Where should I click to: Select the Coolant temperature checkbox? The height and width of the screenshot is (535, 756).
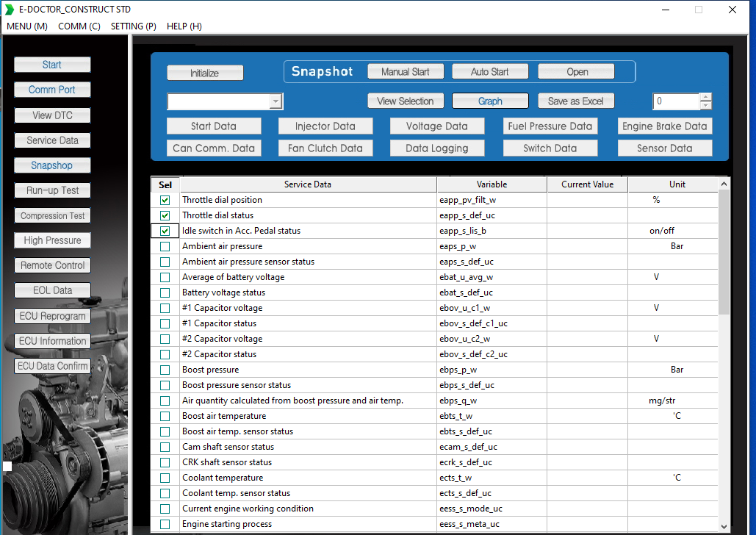(165, 478)
